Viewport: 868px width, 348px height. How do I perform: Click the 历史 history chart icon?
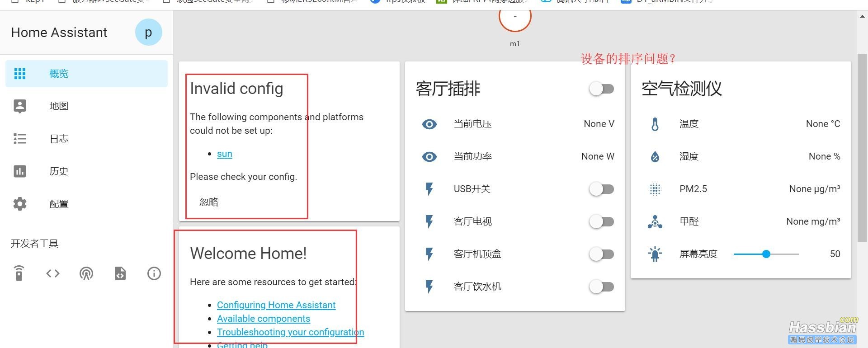coord(20,171)
